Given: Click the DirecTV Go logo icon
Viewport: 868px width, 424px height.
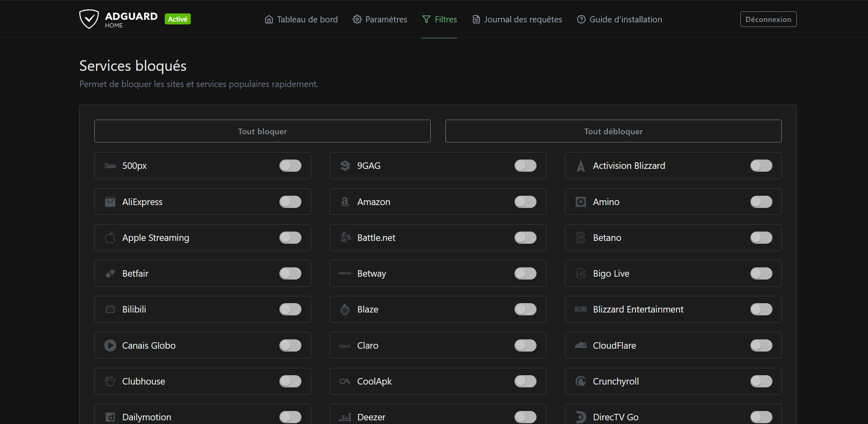Looking at the screenshot, I should (580, 417).
